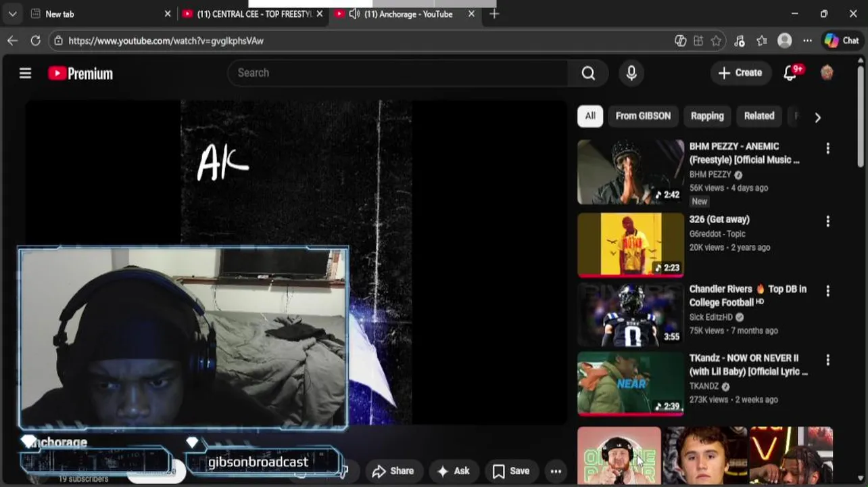
Task: Go back with browser back arrow
Action: click(12, 41)
